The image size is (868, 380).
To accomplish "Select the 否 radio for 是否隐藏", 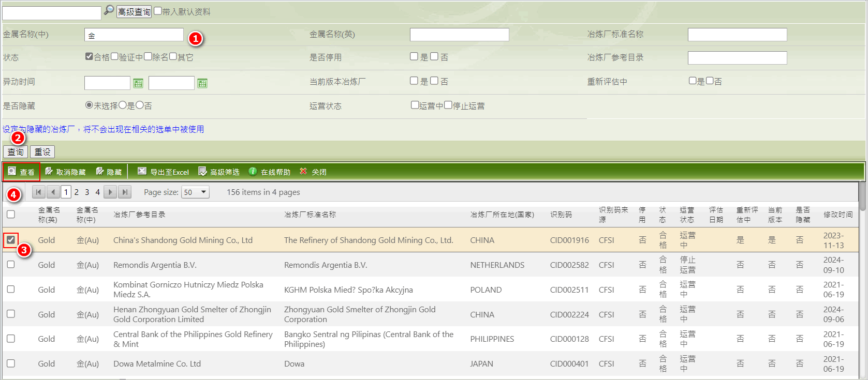I will click(140, 105).
